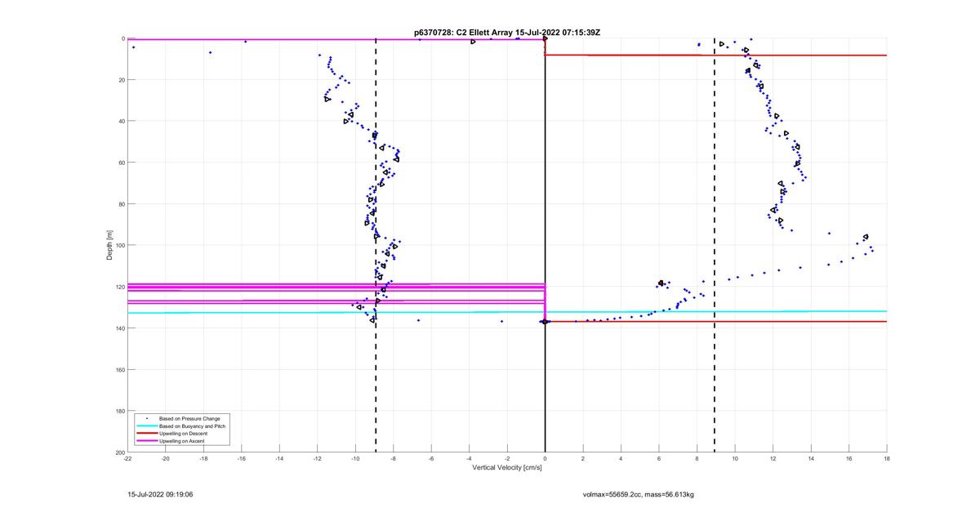
Task: Click the x-axis tick label '6'
Action: pos(659,459)
